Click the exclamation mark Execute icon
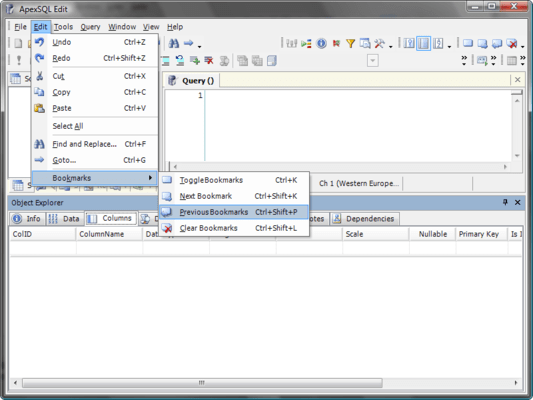 pyautogui.click(x=19, y=60)
